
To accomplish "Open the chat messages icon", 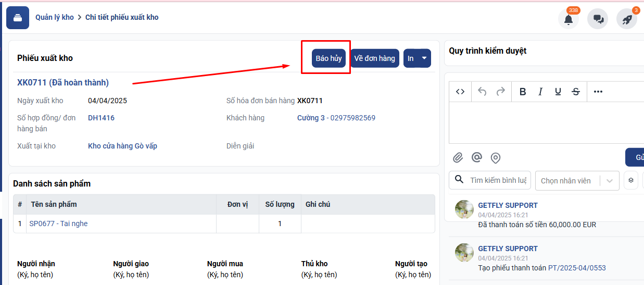I will 598,19.
